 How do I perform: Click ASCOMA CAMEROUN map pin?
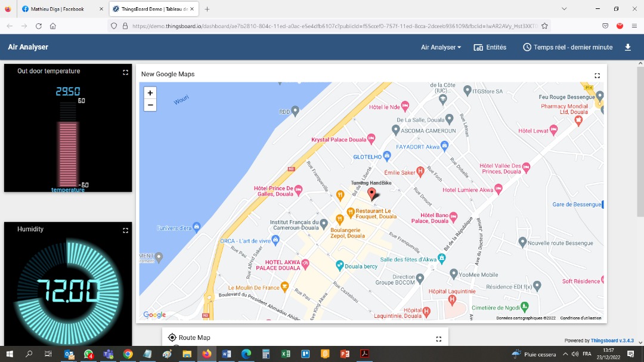pyautogui.click(x=395, y=130)
